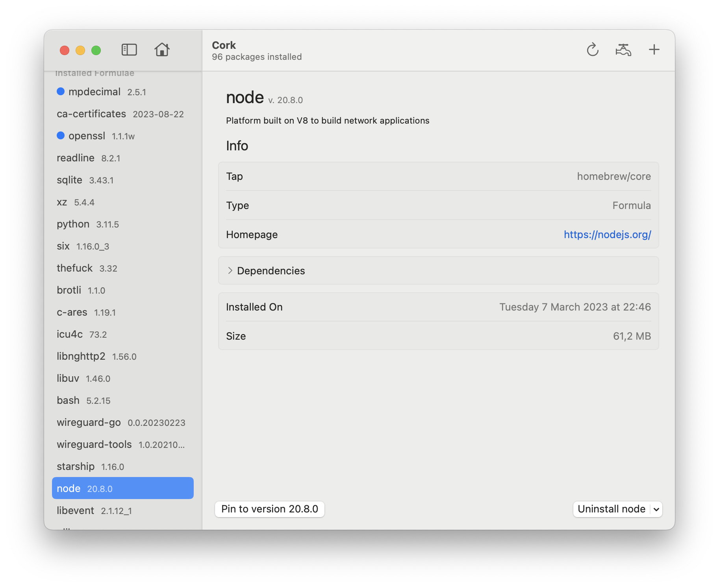Screen dimensions: 719x588
Task: Refresh packages with the circular arrow icon
Action: coord(593,50)
